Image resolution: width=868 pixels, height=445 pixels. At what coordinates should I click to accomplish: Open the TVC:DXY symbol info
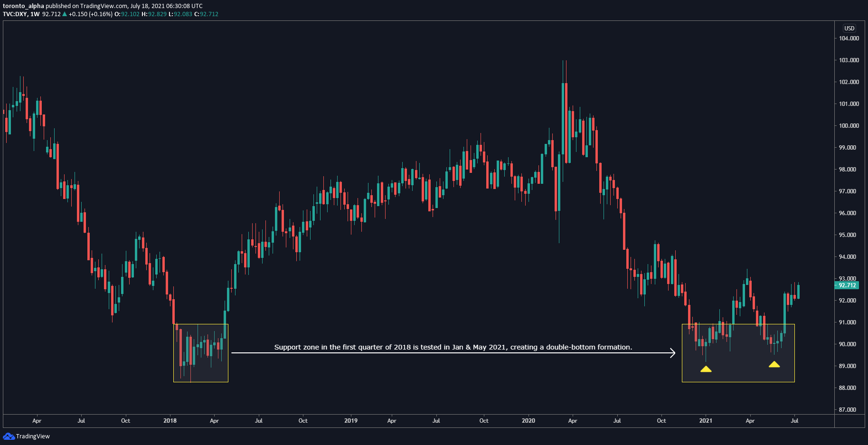(15, 14)
